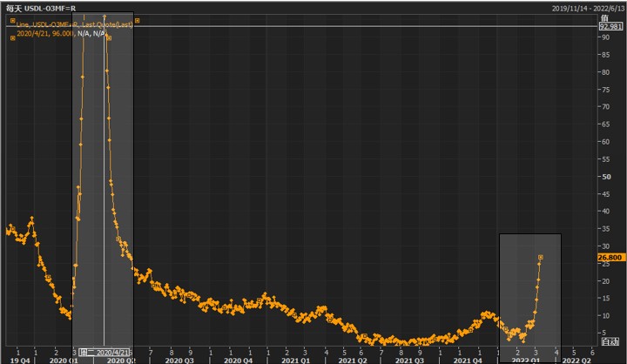This screenshot has width=627, height=364.
Task: Click the Line, USDL-O3MF=R legend text
Action: coord(54,21)
